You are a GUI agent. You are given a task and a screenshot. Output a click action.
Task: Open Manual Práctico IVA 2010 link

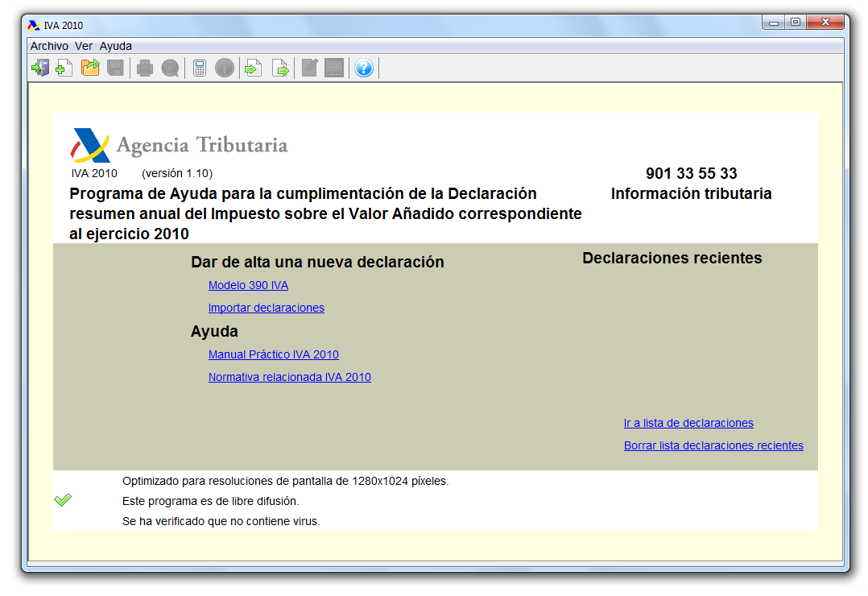point(274,354)
